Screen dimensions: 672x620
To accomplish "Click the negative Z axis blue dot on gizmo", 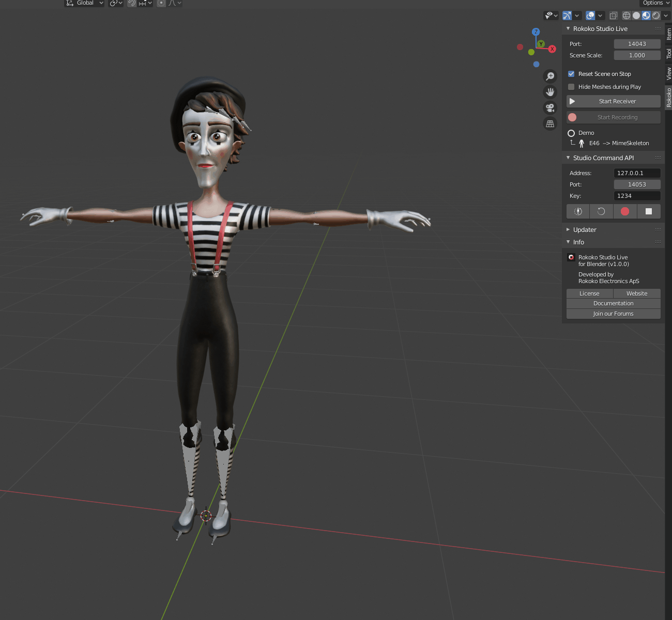I will (536, 65).
